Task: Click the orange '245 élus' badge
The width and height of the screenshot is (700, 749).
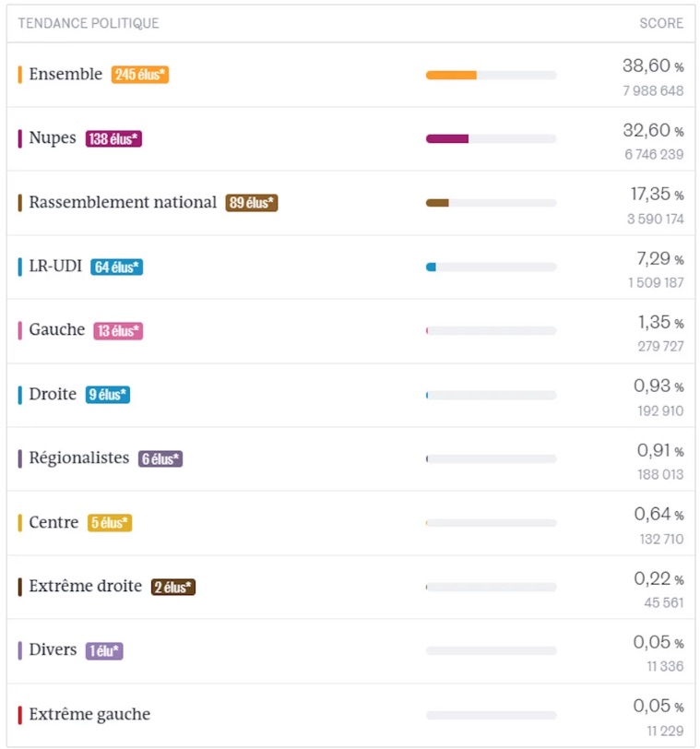Action: (140, 75)
